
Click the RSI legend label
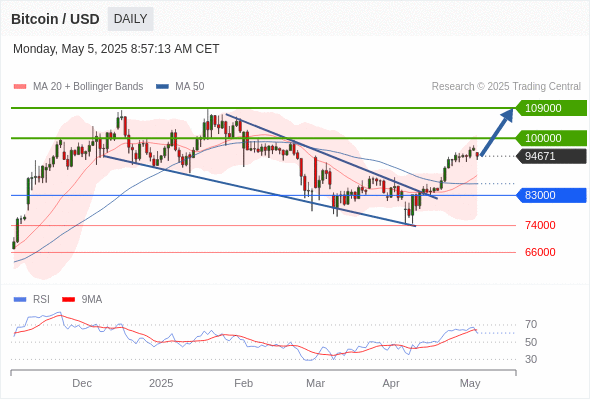(x=41, y=300)
